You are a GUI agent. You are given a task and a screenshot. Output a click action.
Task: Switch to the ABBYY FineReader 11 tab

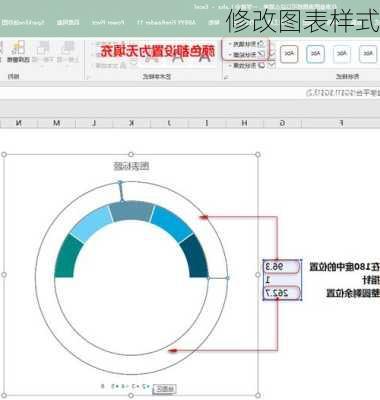pos(166,22)
